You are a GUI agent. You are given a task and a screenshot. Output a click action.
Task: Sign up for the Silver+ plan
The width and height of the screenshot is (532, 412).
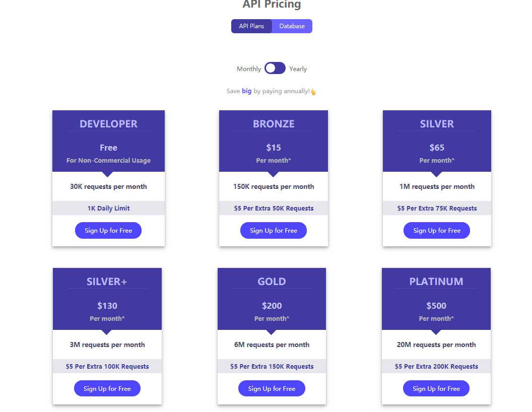pos(107,389)
